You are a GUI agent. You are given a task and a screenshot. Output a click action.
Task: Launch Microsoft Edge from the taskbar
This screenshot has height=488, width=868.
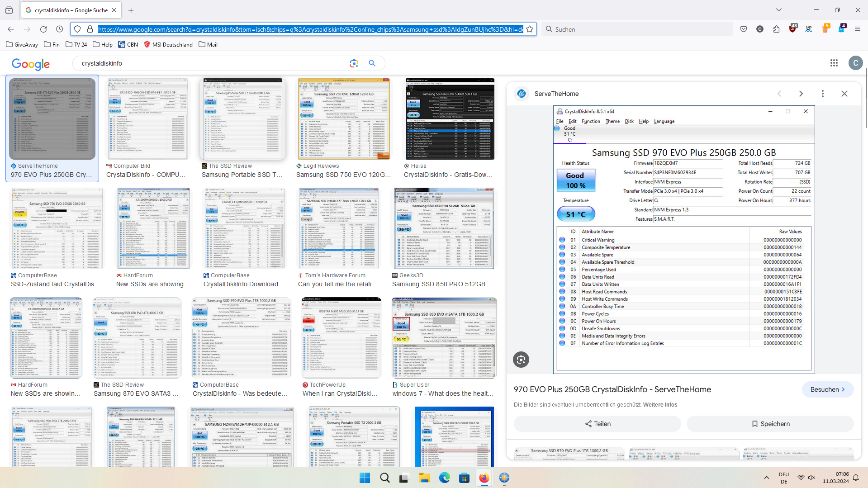pyautogui.click(x=444, y=478)
